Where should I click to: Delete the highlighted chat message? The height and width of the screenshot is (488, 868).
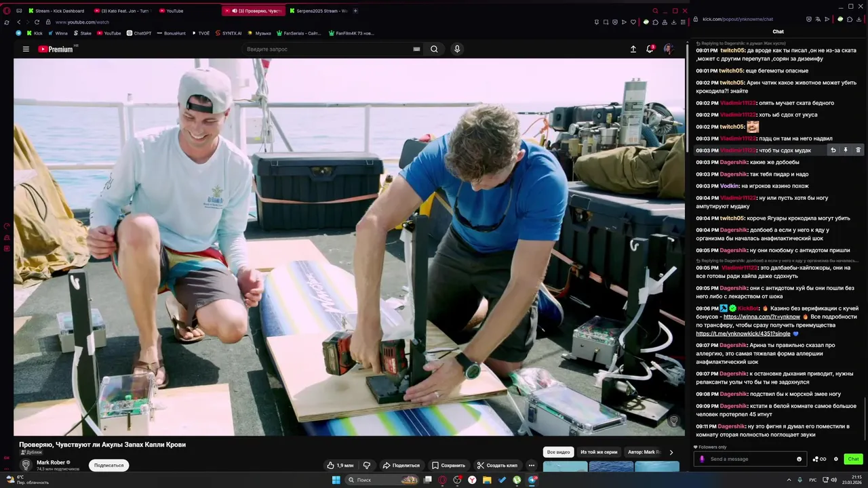(x=858, y=150)
